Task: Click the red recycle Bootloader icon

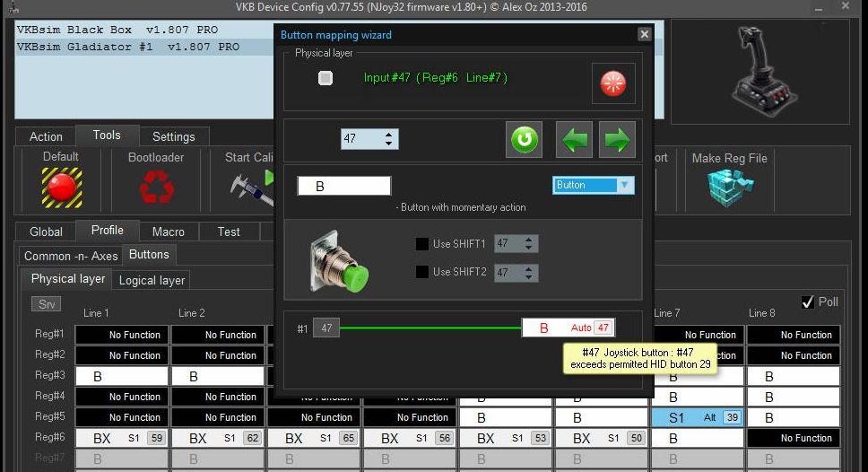Action: tap(156, 187)
